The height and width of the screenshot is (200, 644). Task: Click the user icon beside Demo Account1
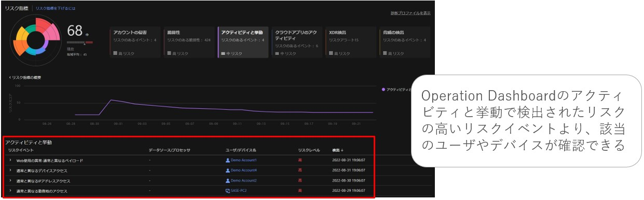[228, 160]
